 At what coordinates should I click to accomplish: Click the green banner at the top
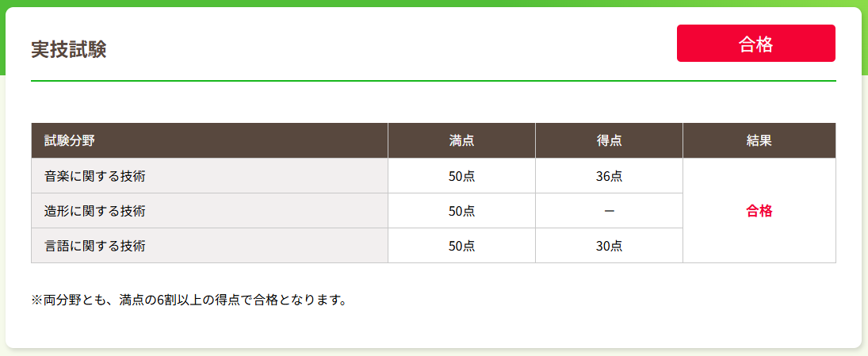pos(434,3)
